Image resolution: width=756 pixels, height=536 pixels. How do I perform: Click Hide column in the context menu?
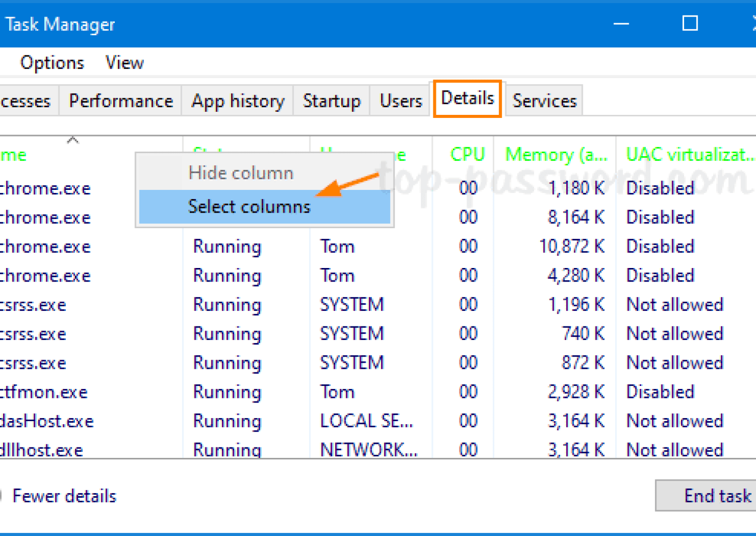[241, 173]
